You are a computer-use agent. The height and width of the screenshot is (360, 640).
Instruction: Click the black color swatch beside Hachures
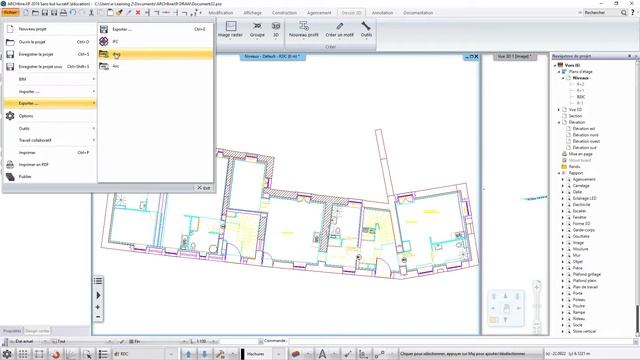(x=242, y=354)
